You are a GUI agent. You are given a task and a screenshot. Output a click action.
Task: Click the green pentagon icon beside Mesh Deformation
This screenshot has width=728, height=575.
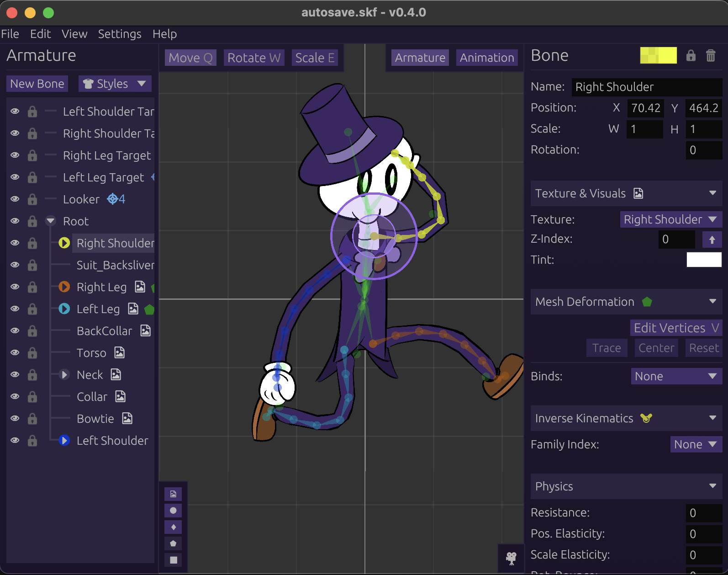[647, 302]
